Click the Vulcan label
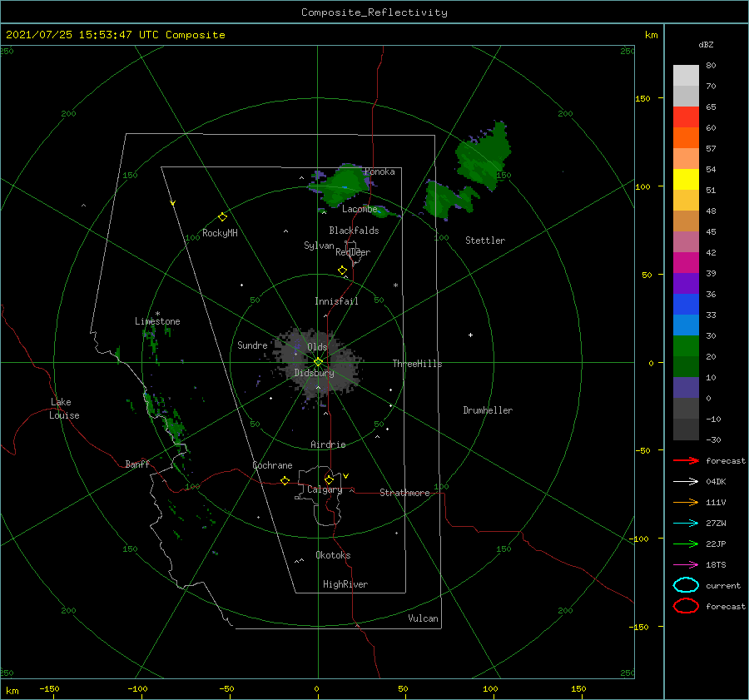The width and height of the screenshot is (749, 700). 423,618
